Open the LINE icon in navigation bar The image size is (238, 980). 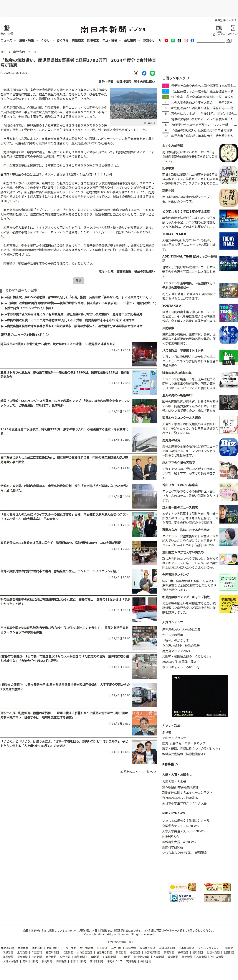pyautogui.click(x=173, y=40)
